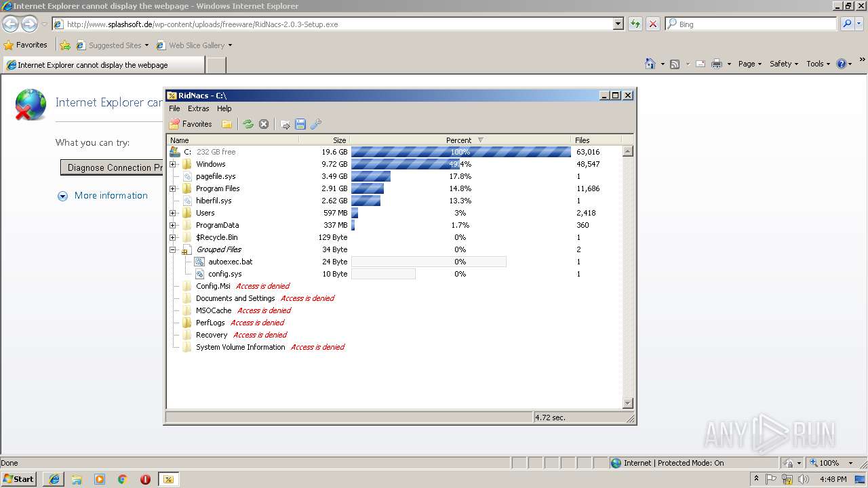Click the export arrow icon in RidNacs toolbar

[x=285, y=124]
